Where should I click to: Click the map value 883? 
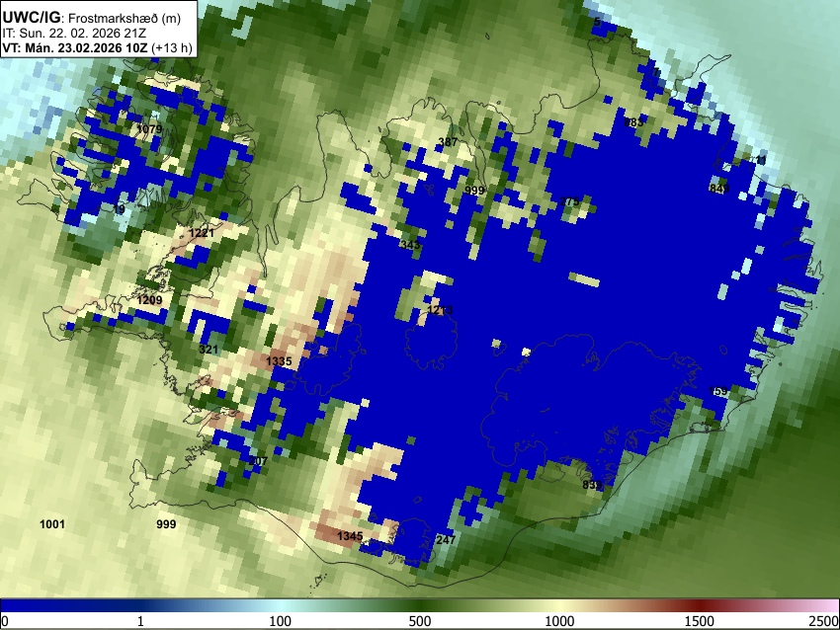(633, 122)
